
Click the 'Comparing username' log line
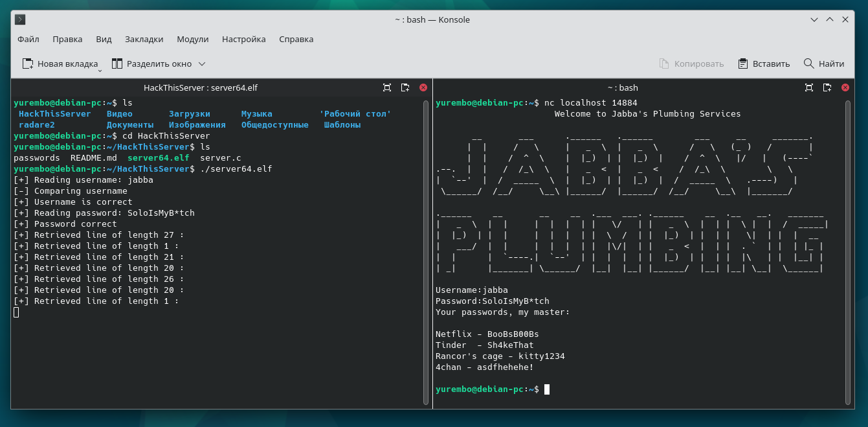point(71,191)
